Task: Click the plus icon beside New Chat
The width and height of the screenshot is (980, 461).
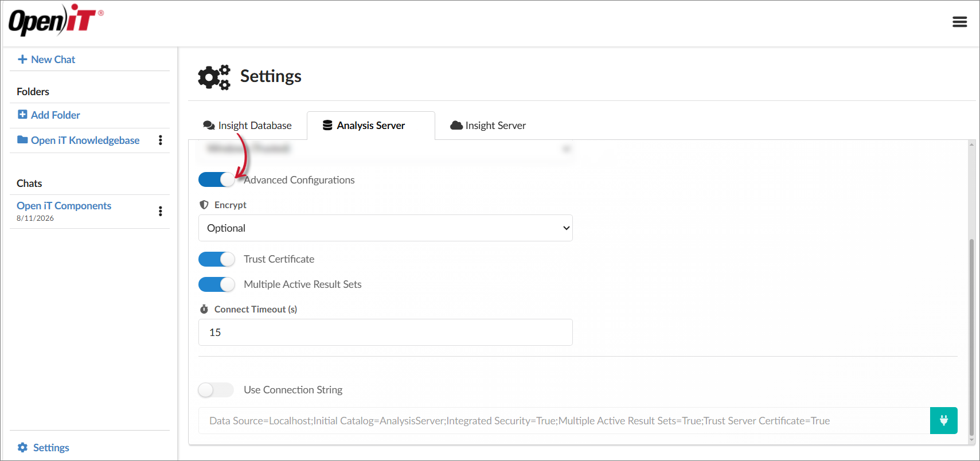Action: pyautogui.click(x=22, y=59)
